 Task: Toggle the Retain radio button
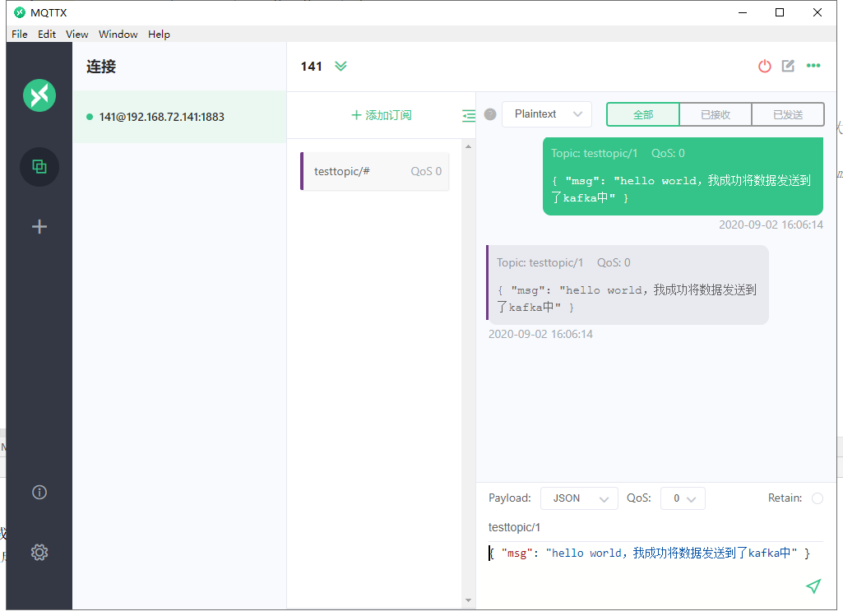818,499
